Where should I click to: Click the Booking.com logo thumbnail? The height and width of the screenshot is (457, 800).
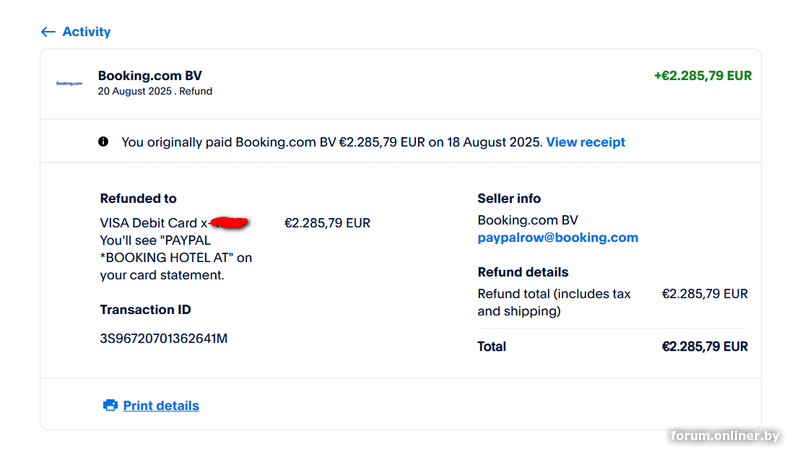click(x=70, y=83)
